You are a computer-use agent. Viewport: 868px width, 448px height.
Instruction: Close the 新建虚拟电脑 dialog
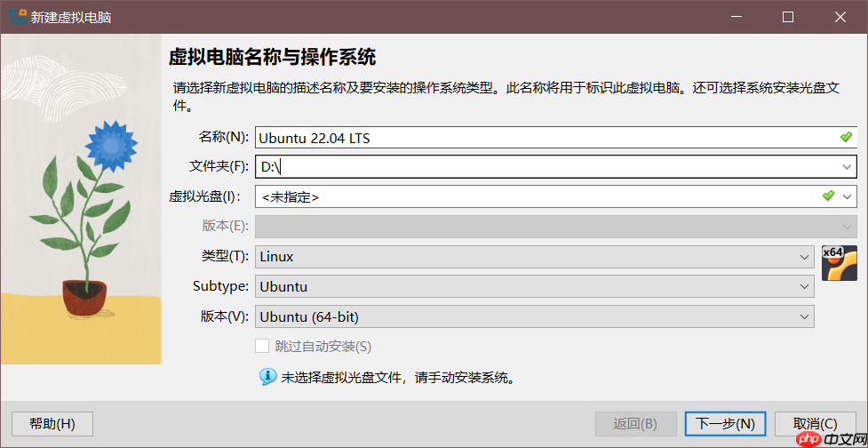840,17
